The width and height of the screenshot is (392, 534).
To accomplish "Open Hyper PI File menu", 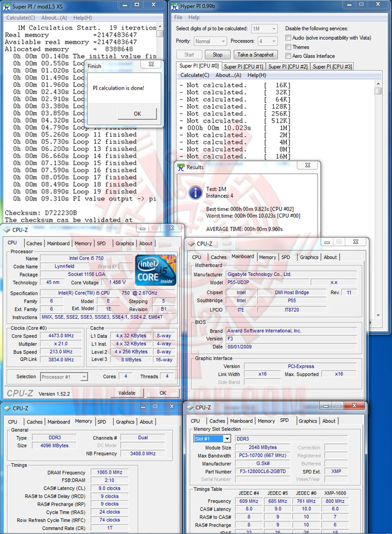I will click(x=179, y=17).
